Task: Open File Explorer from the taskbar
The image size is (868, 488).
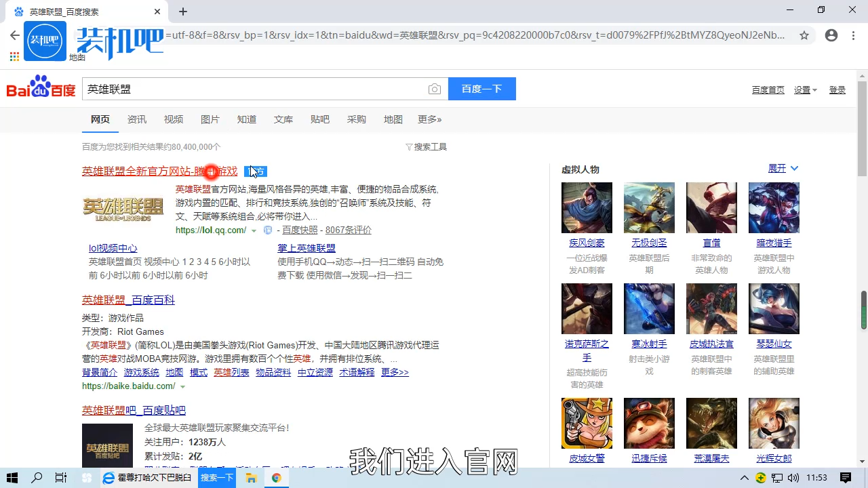Action: click(x=251, y=478)
